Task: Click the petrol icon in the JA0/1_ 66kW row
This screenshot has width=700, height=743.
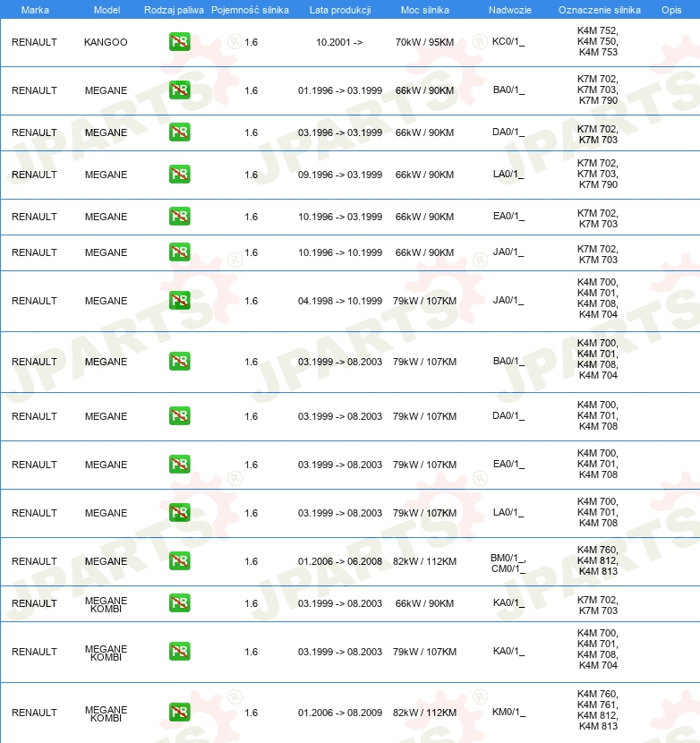Action: tap(180, 252)
